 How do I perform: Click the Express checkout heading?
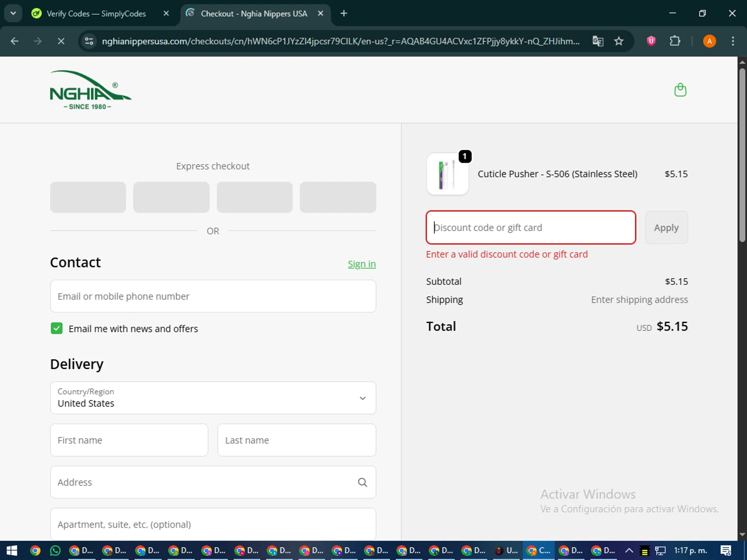tap(213, 166)
